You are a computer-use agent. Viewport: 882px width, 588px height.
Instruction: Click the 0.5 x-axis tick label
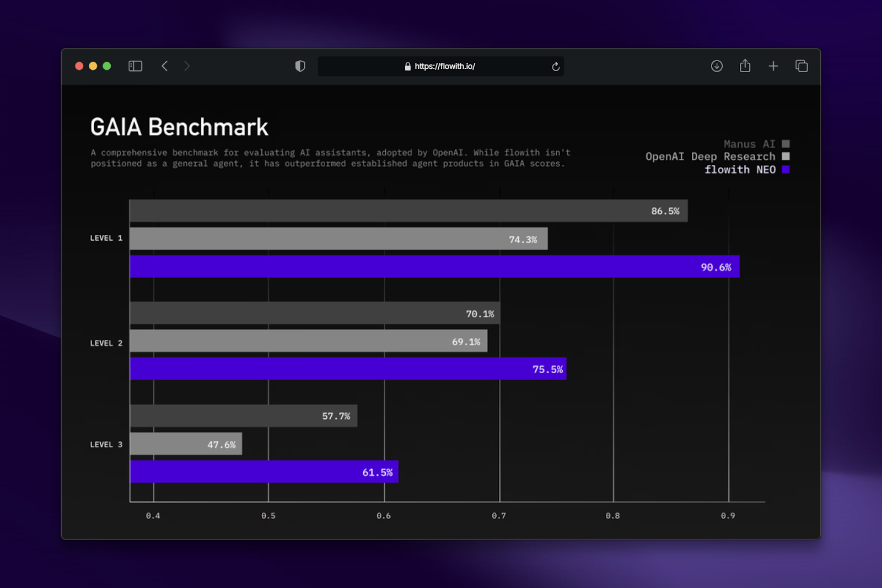pos(268,516)
